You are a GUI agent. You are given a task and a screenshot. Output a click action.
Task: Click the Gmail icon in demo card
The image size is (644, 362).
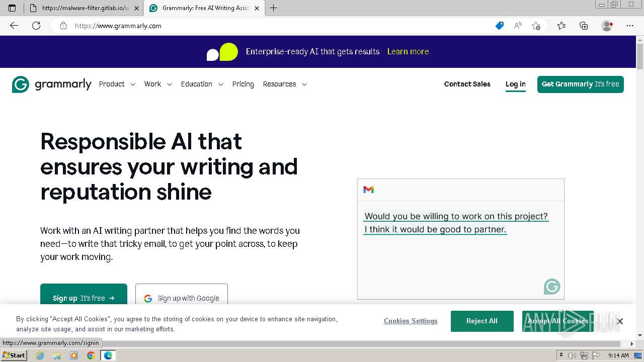click(x=368, y=190)
